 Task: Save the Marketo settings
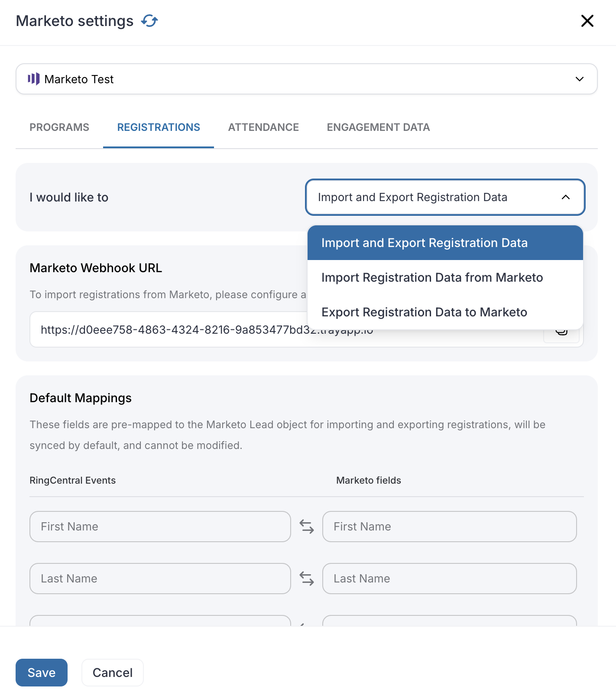pyautogui.click(x=42, y=673)
